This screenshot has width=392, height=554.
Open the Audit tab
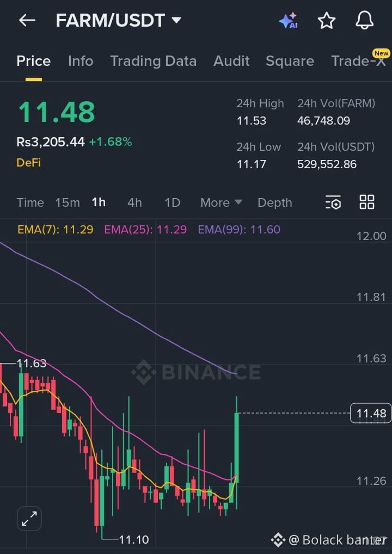[x=231, y=61]
